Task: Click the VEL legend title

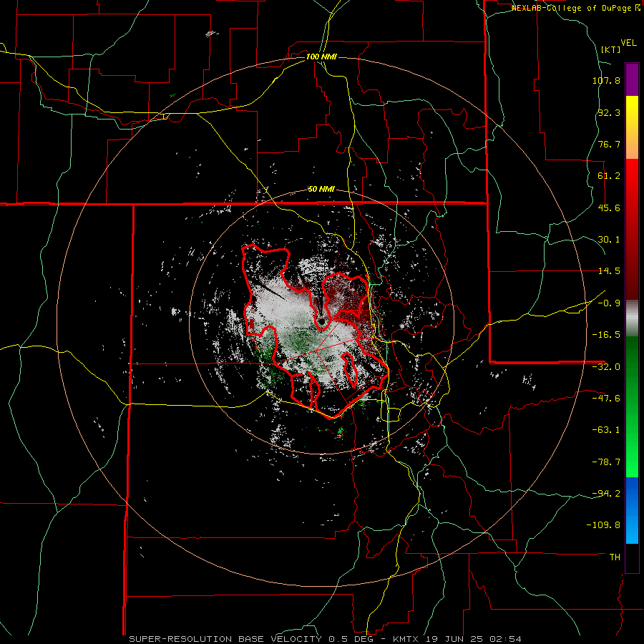Action: [628, 43]
